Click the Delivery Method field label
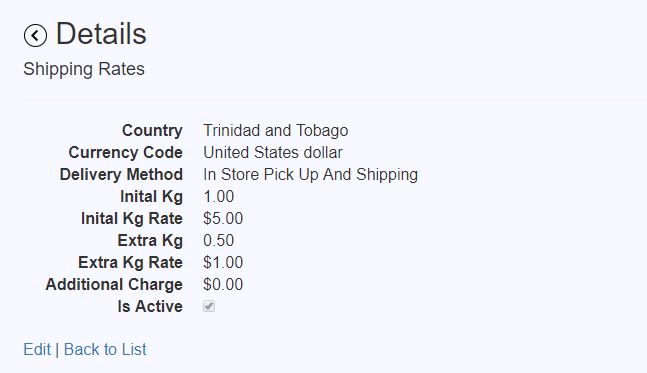 point(121,174)
